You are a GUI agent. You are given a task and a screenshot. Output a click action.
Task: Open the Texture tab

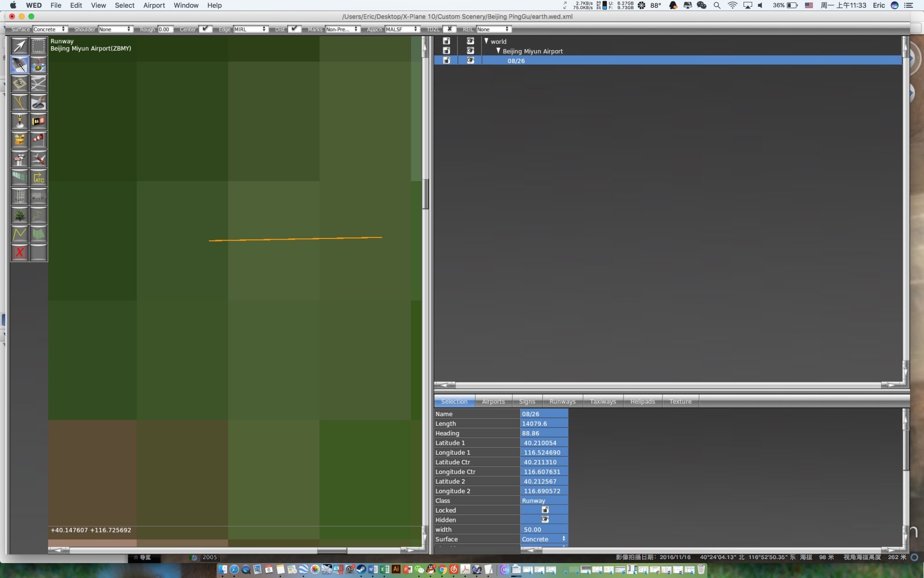pos(680,401)
